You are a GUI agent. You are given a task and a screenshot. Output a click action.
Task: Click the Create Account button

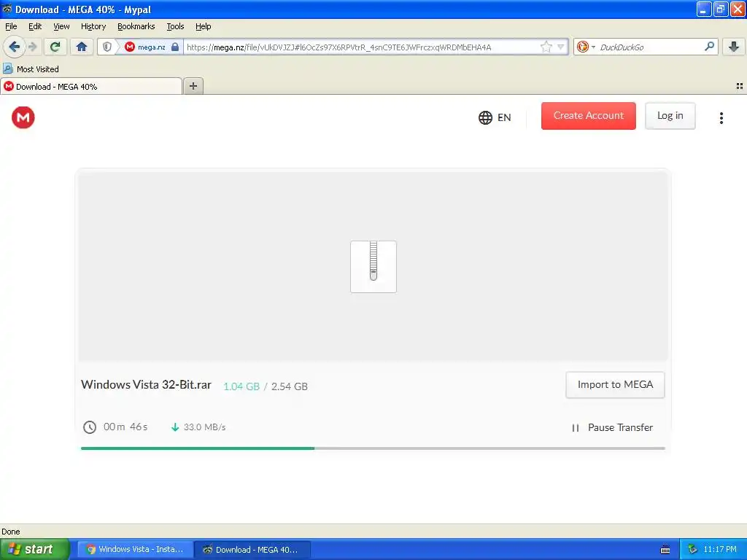[589, 116]
